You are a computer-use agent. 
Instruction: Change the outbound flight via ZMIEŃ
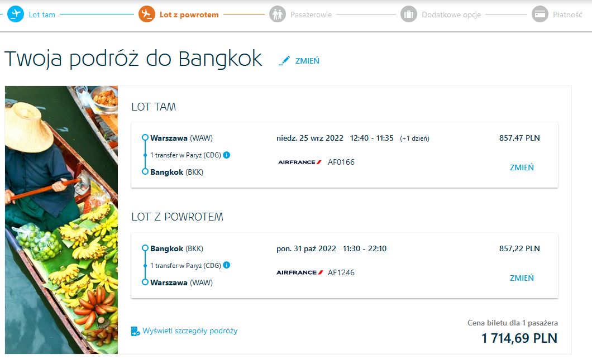(522, 167)
